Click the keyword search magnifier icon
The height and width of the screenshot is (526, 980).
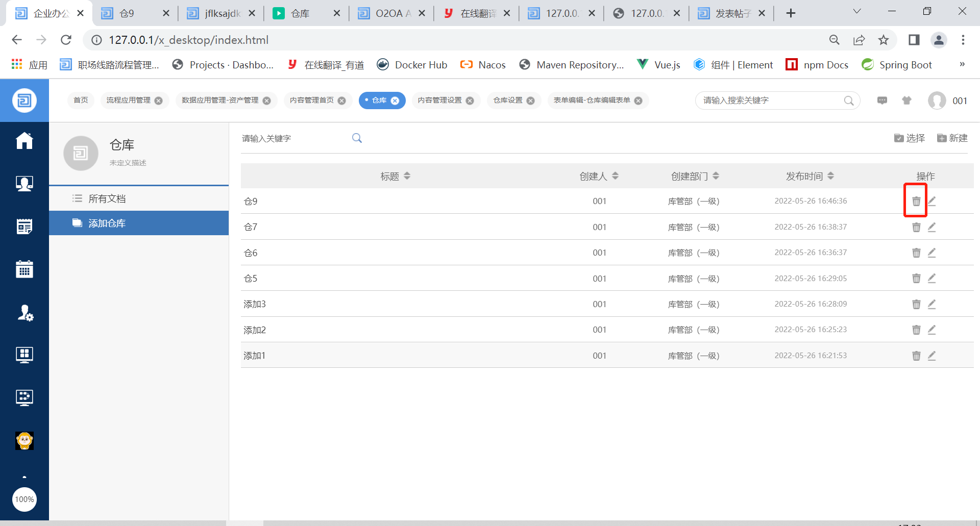point(357,138)
